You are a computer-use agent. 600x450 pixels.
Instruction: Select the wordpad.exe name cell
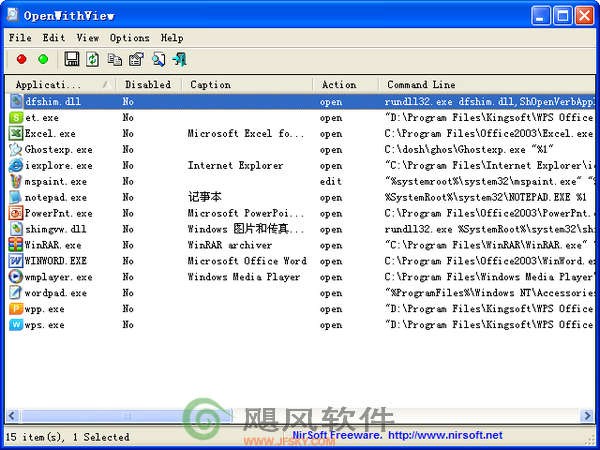coord(56,293)
